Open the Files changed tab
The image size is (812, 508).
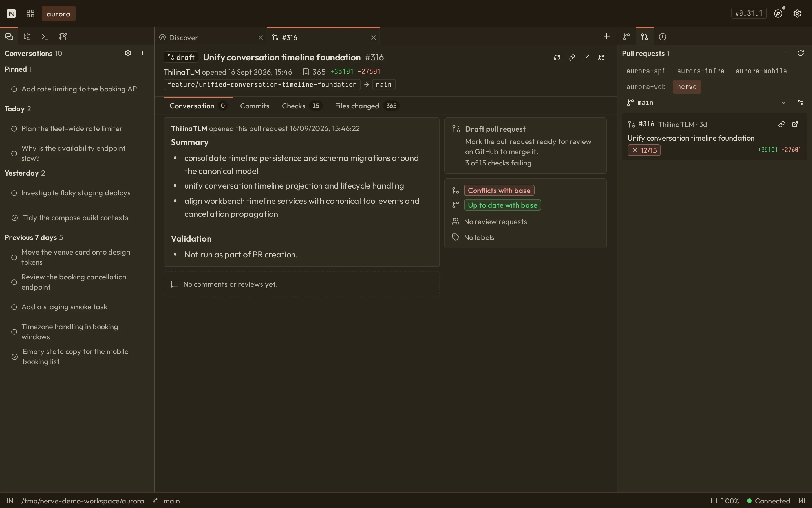(x=367, y=106)
